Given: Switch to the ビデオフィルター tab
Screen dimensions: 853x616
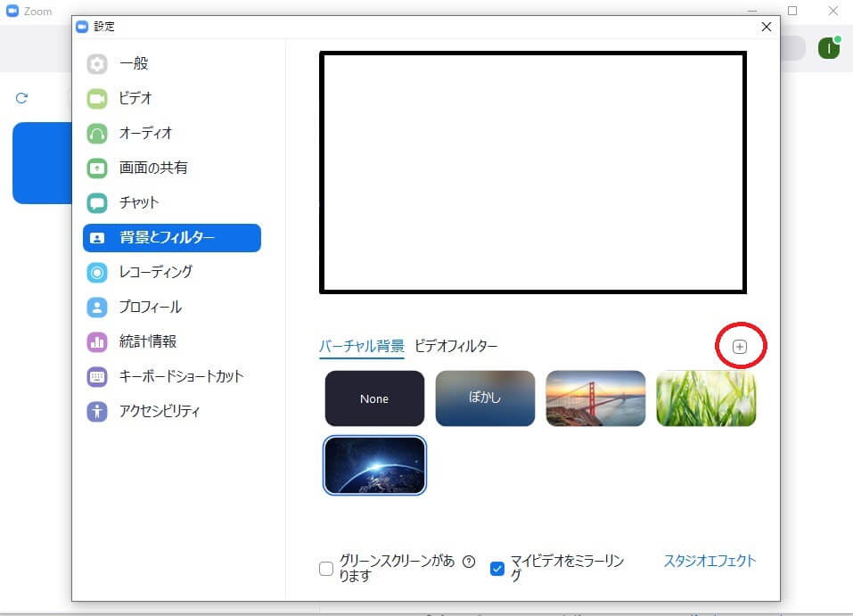Looking at the screenshot, I should pyautogui.click(x=455, y=346).
